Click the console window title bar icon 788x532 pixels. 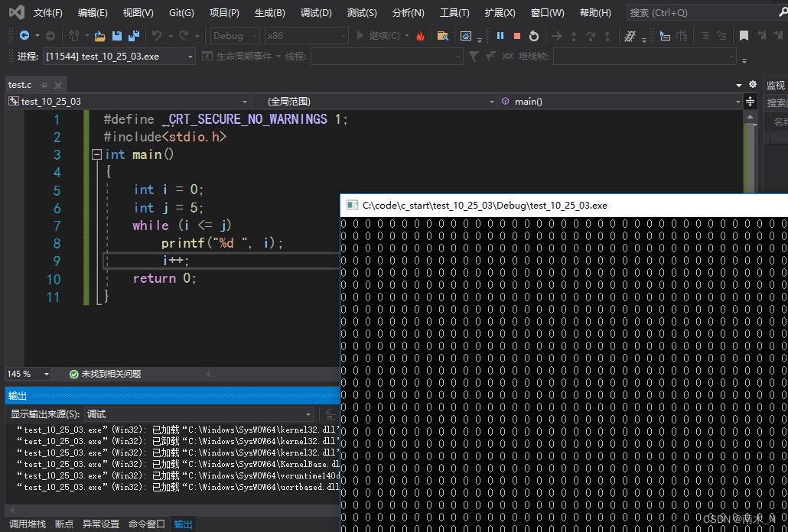353,205
